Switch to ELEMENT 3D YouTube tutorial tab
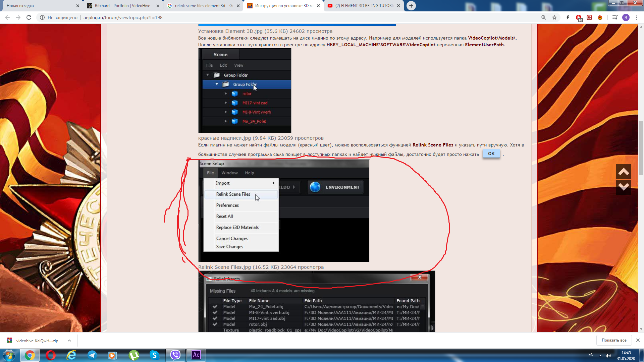This screenshot has width=644, height=362. coord(364,6)
